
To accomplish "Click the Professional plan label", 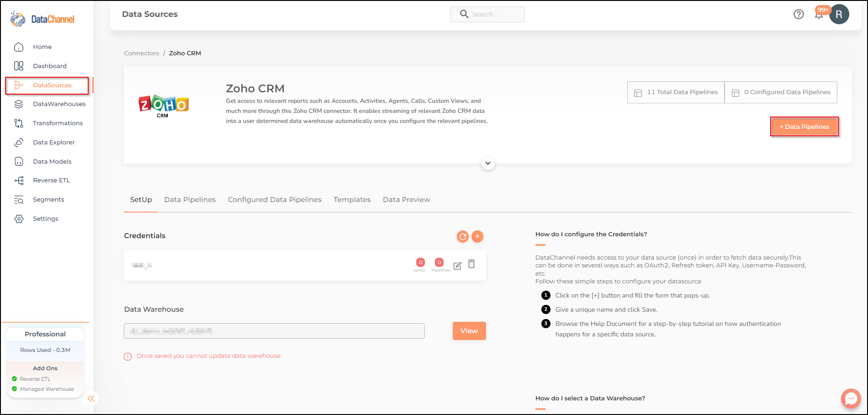I will click(45, 334).
